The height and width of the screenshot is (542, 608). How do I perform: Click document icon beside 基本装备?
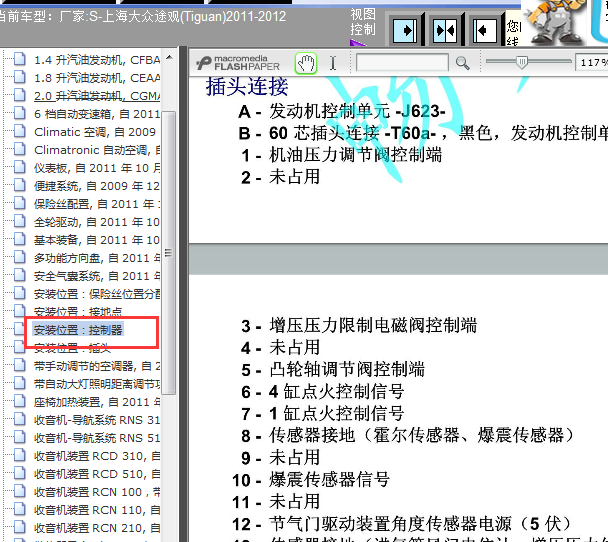tap(20, 239)
